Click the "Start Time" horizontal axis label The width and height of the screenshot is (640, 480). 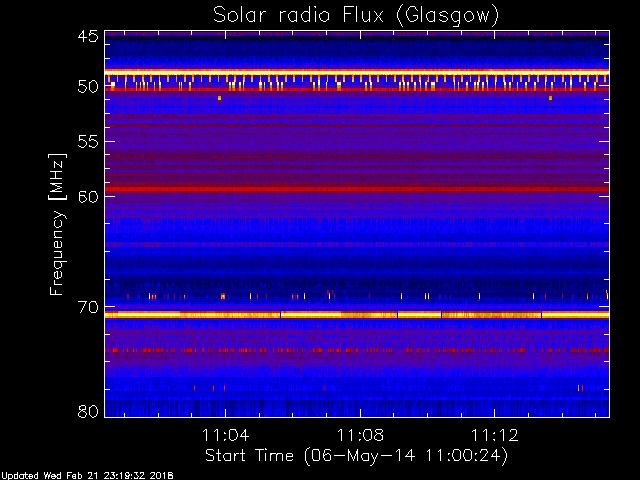tap(356, 455)
